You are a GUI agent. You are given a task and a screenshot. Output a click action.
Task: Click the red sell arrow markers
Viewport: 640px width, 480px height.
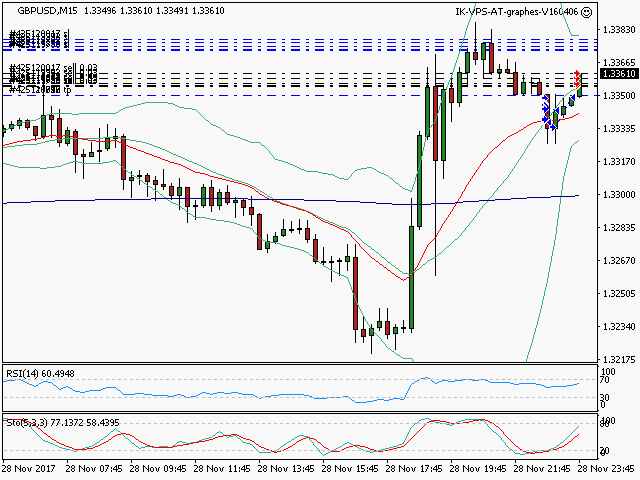pyautogui.click(x=577, y=79)
